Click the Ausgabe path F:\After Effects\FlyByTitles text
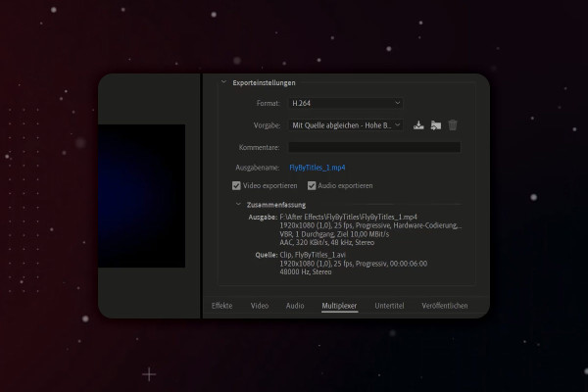This screenshot has width=588, height=392. click(348, 217)
